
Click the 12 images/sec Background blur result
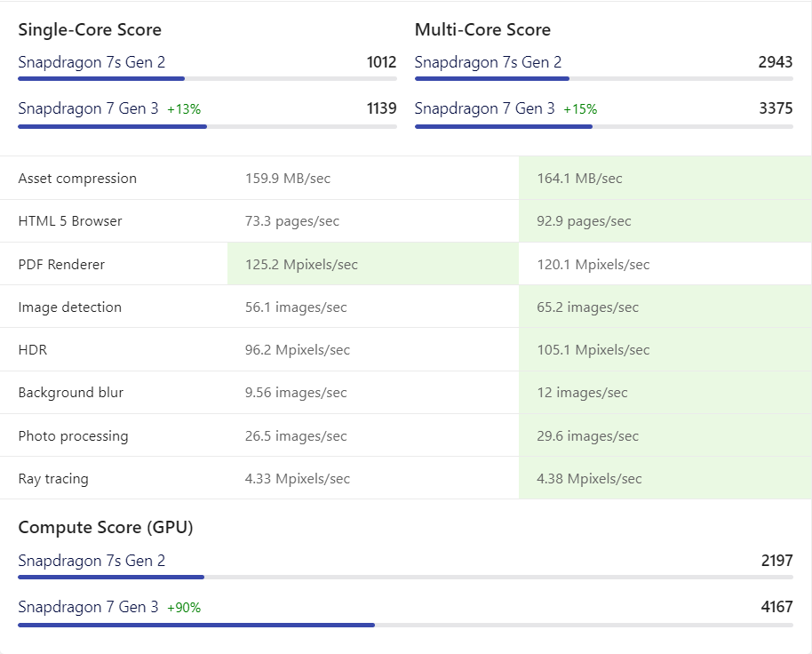[582, 393]
